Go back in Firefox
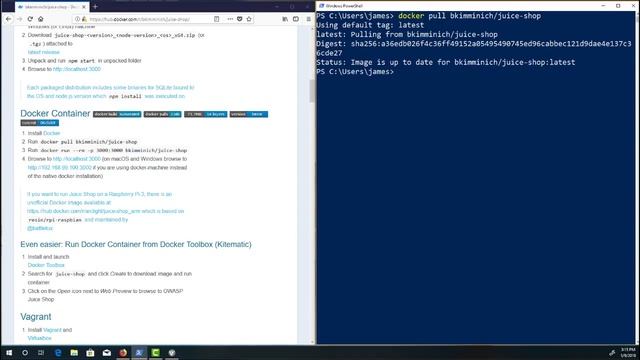The height and width of the screenshot is (360, 640). tap(9, 19)
